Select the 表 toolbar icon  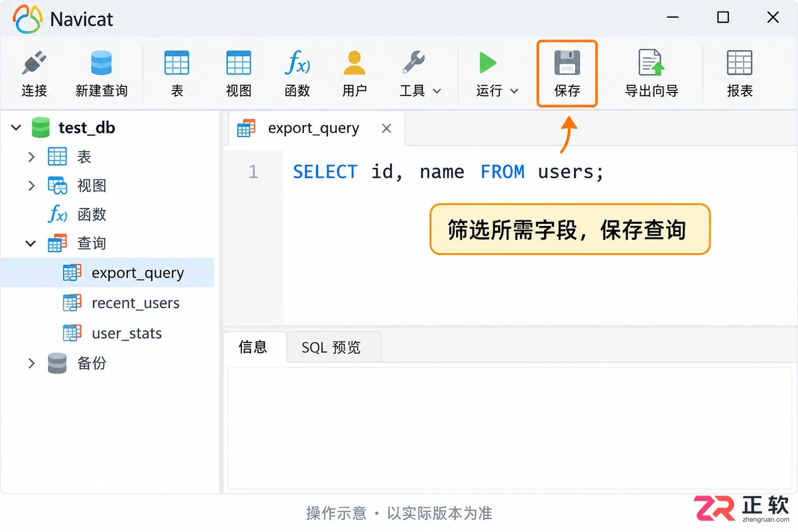coord(177,63)
